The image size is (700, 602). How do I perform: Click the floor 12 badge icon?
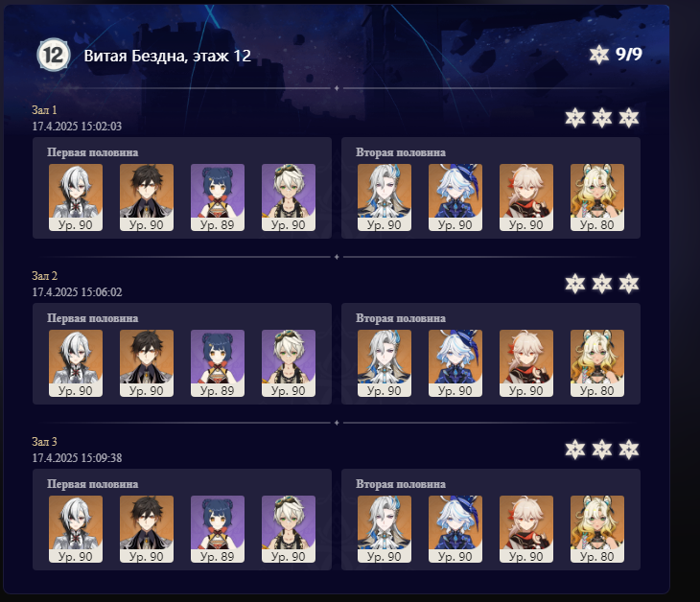(x=53, y=55)
